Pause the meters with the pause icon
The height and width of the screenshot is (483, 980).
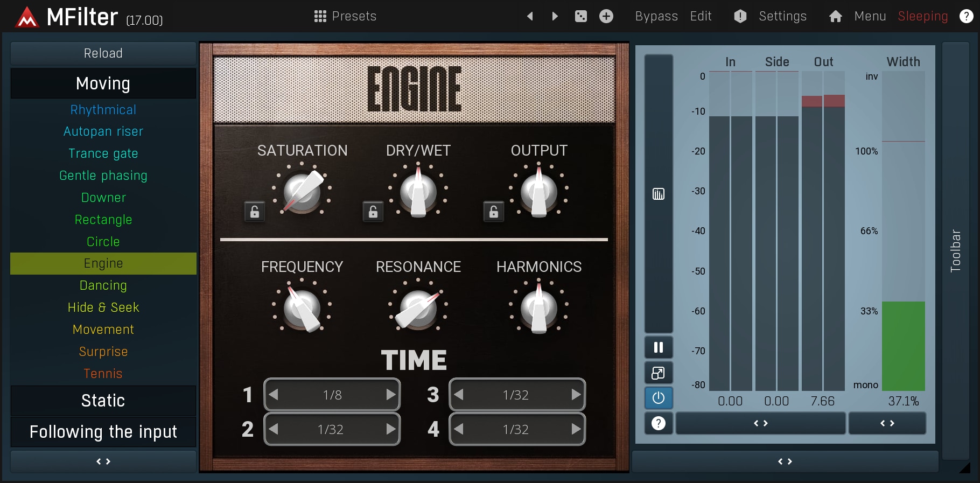pyautogui.click(x=658, y=347)
